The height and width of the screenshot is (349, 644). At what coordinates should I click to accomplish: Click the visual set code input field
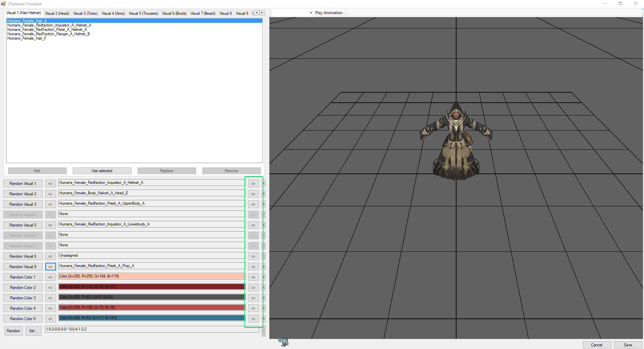pos(152,329)
